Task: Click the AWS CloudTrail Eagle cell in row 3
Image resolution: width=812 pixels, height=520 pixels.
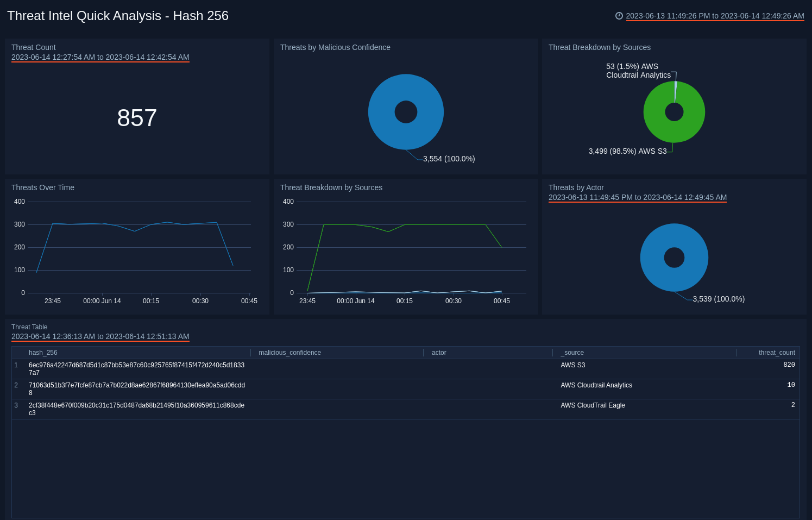Action: [593, 405]
